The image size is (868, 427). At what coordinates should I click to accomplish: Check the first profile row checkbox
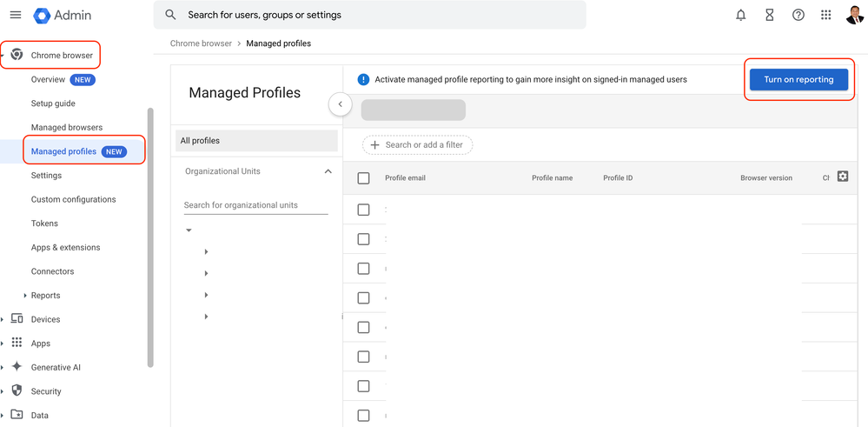(x=363, y=210)
